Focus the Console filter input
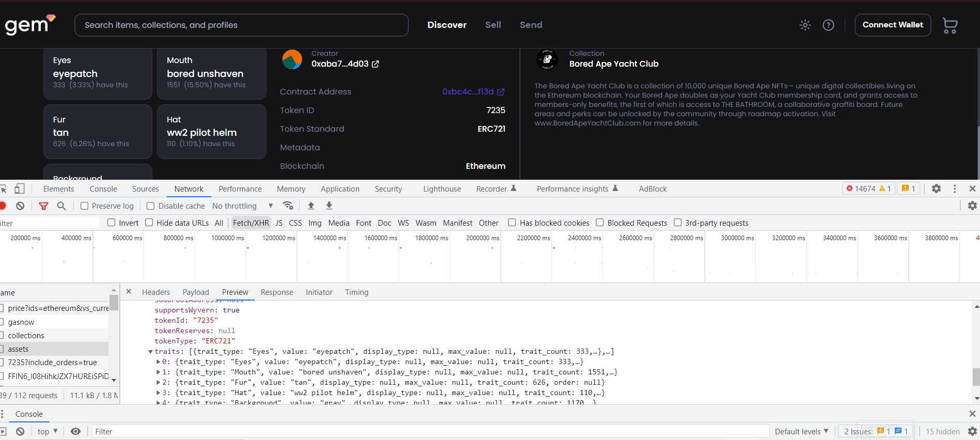This screenshot has width=980, height=440. click(430, 431)
